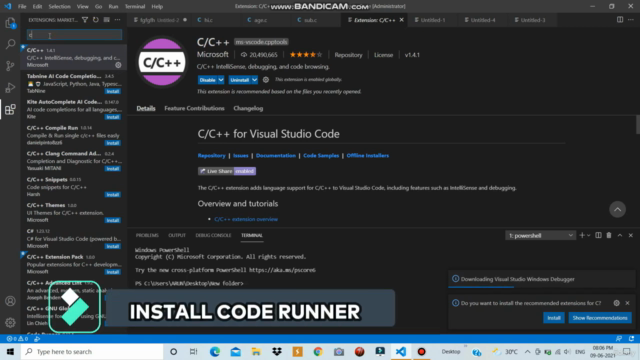The image size is (640, 360).
Task: Open the File menu
Action: [x=22, y=7]
